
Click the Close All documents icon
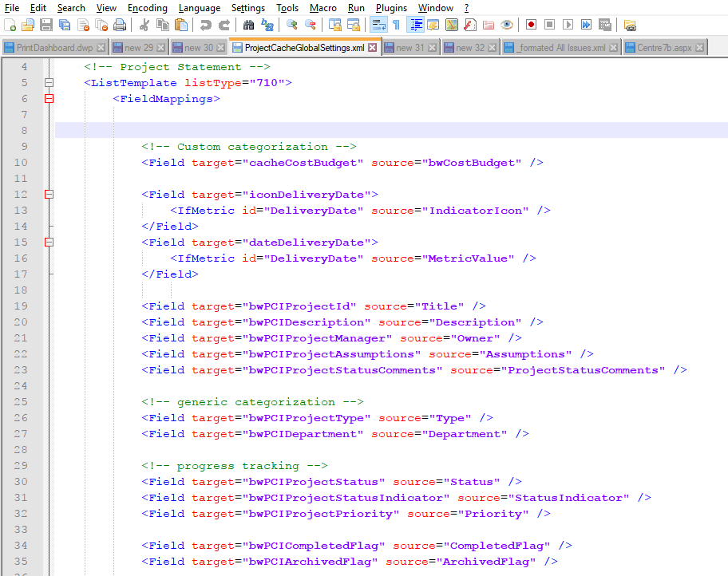pyautogui.click(x=101, y=25)
